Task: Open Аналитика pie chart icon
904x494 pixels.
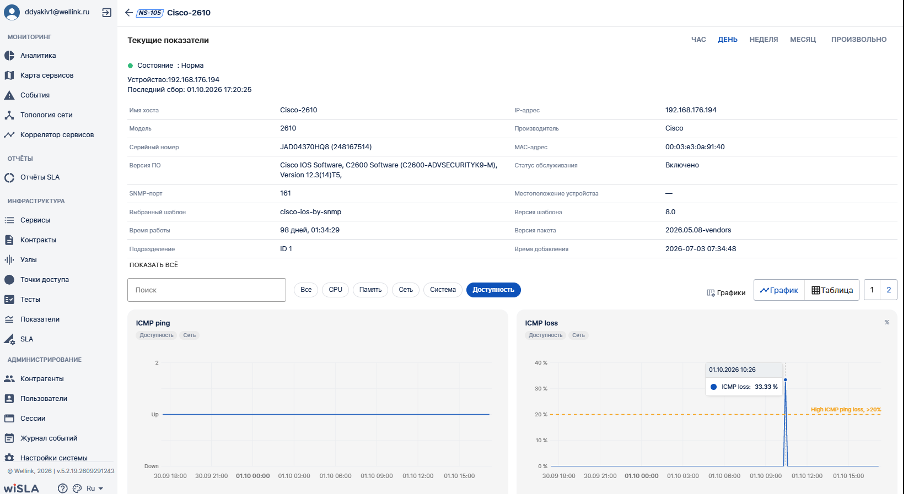Action: tap(9, 55)
